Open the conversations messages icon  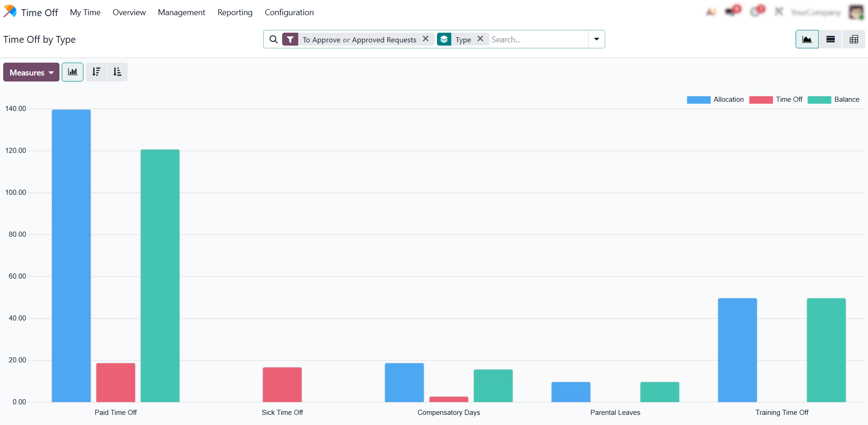732,12
